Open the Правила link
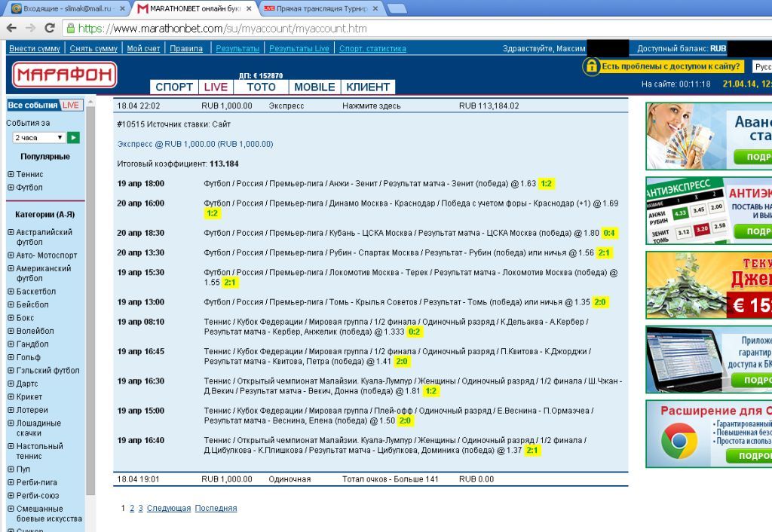 (186, 48)
